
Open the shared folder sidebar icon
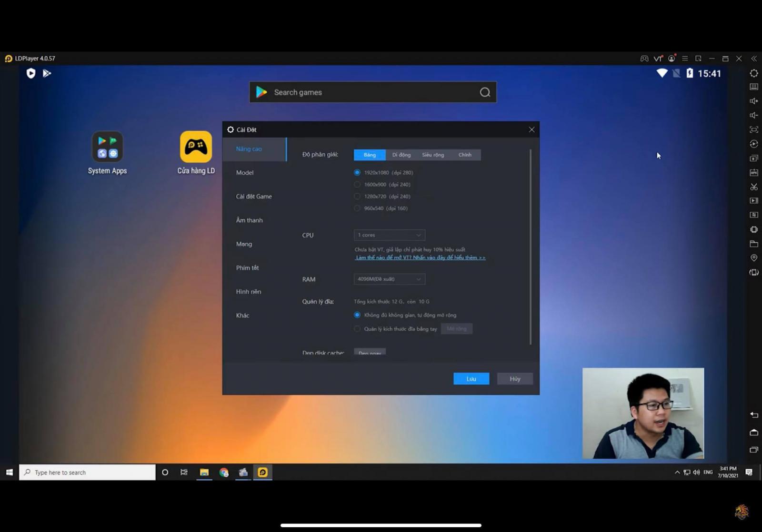pyautogui.click(x=754, y=244)
